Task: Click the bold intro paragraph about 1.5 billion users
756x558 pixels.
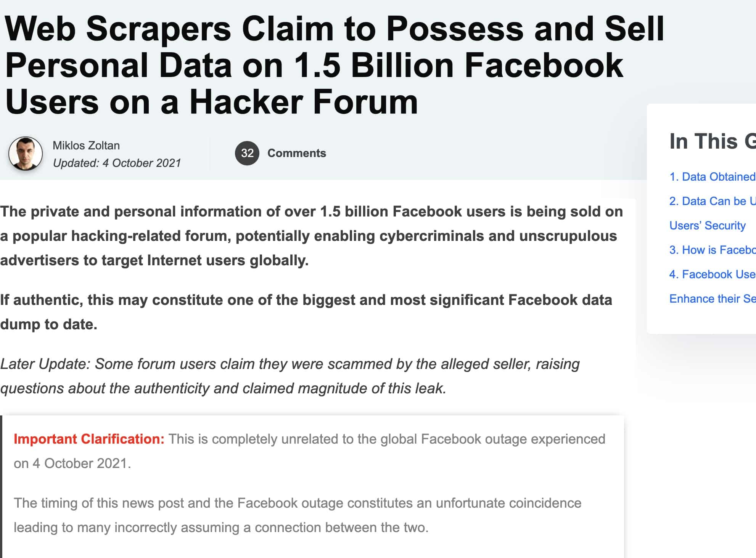Action: click(x=312, y=236)
